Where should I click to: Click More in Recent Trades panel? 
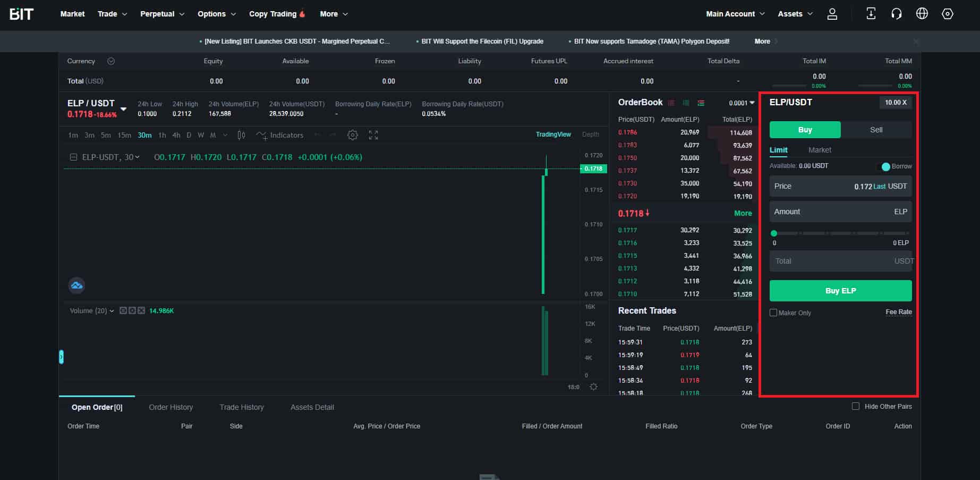tap(743, 213)
